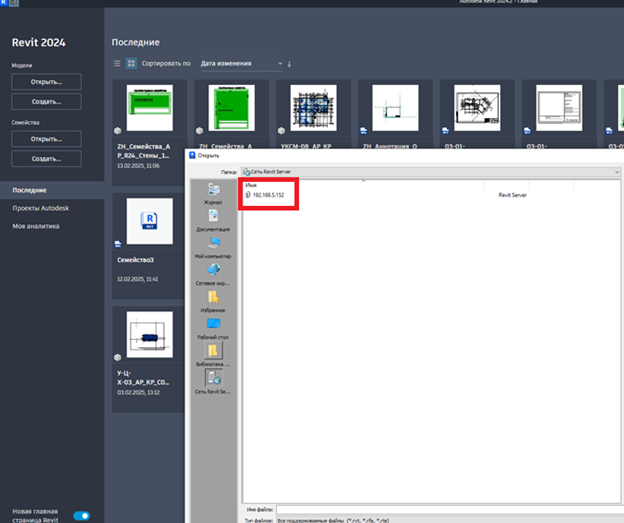Switch recent files to grid view
Screen dimensions: 624x523
[131, 64]
